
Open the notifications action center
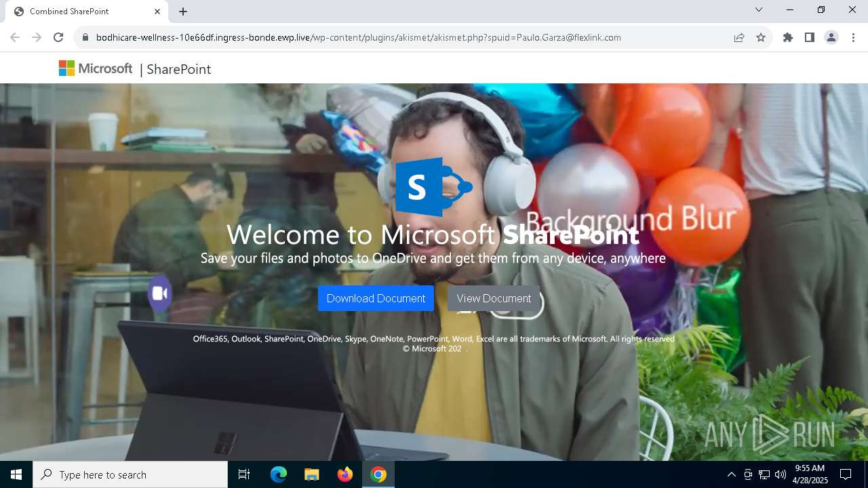click(846, 474)
